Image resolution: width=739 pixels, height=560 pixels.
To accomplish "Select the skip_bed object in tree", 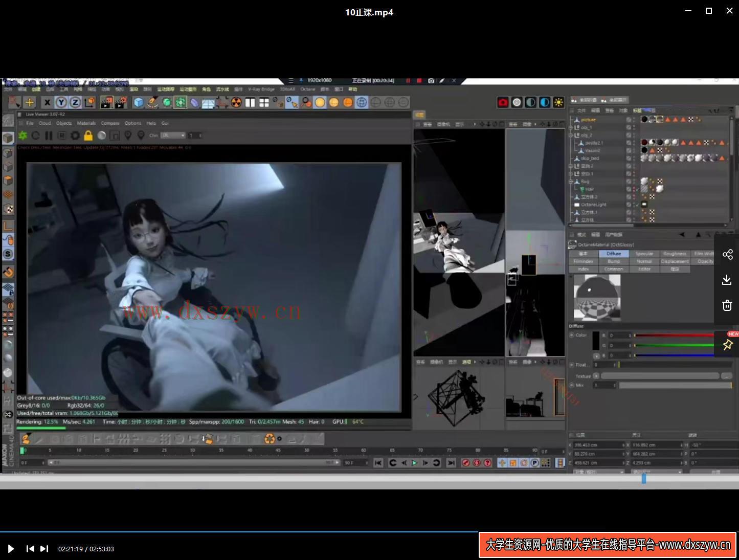I will click(x=590, y=159).
